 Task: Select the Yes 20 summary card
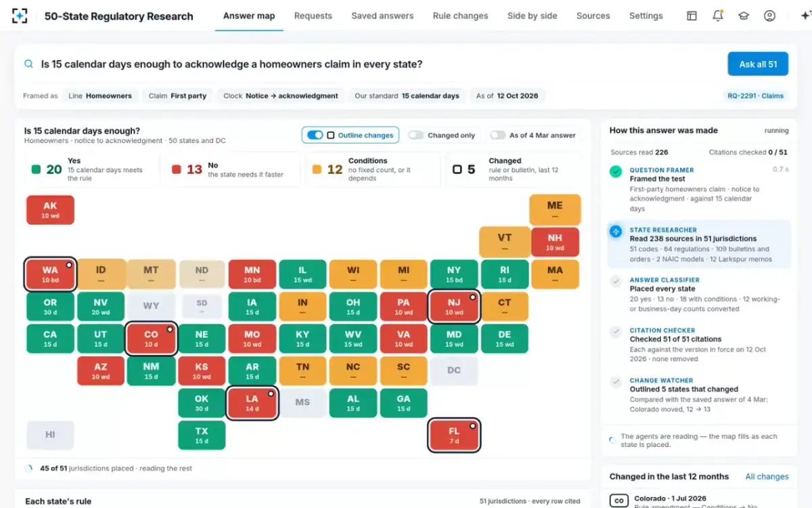point(91,169)
